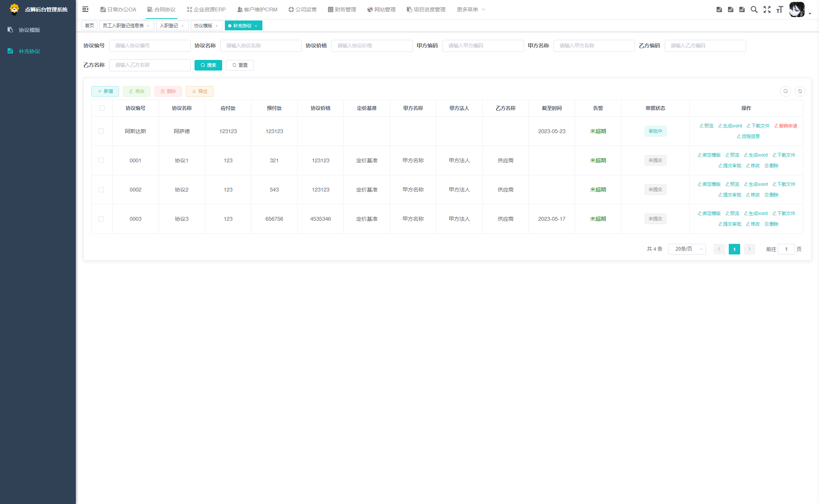
Task: Open the font size setting icon
Action: pyautogui.click(x=780, y=9)
